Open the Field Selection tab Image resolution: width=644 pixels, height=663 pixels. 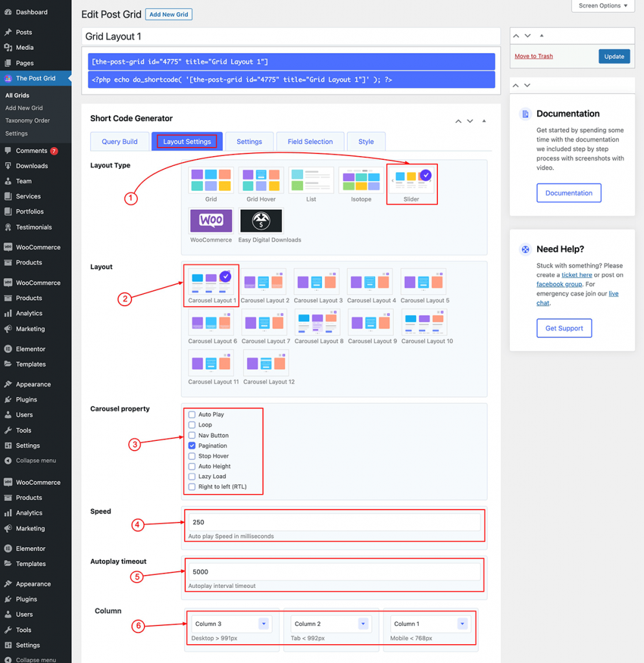tap(310, 142)
